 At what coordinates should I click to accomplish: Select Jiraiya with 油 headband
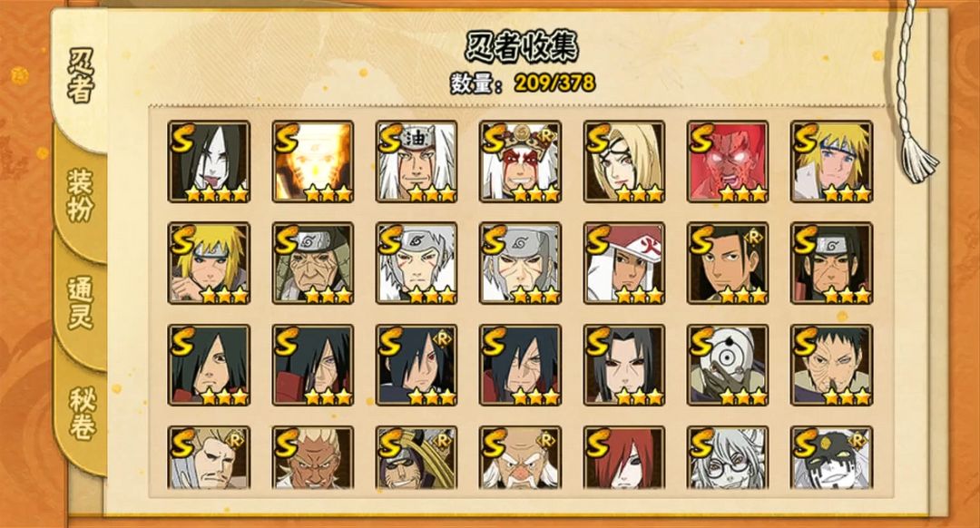pyautogui.click(x=416, y=161)
